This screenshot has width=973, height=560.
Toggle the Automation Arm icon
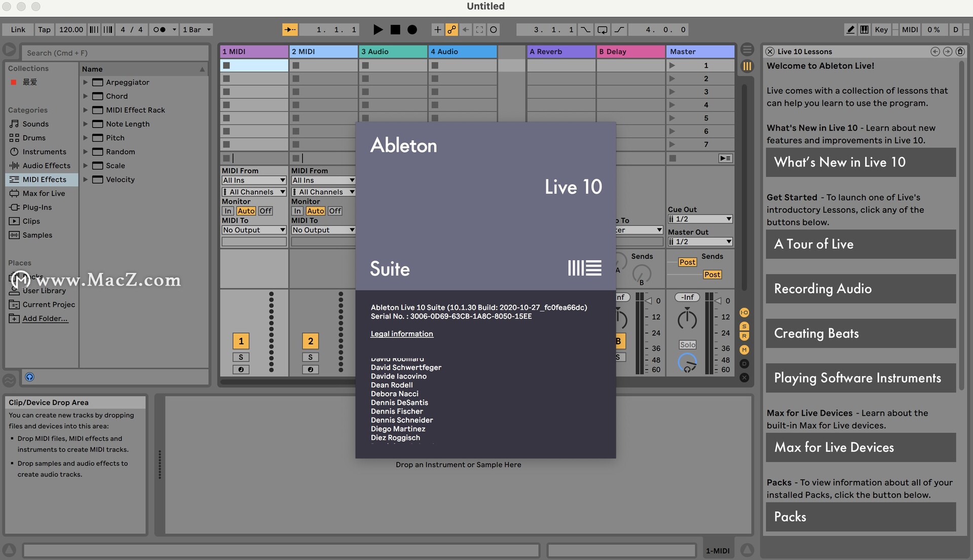pyautogui.click(x=451, y=29)
